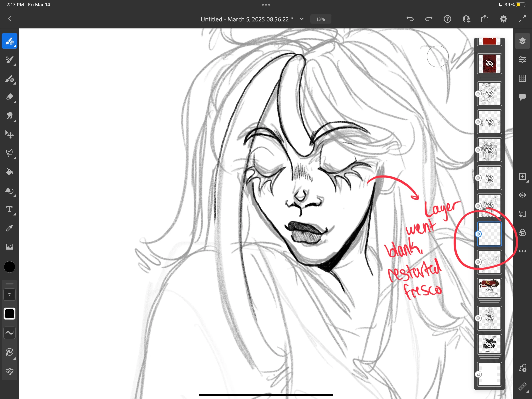Open the Layer Properties panel

click(x=522, y=59)
